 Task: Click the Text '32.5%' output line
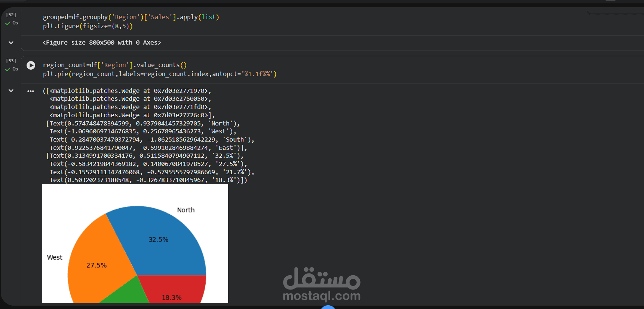[145, 156]
